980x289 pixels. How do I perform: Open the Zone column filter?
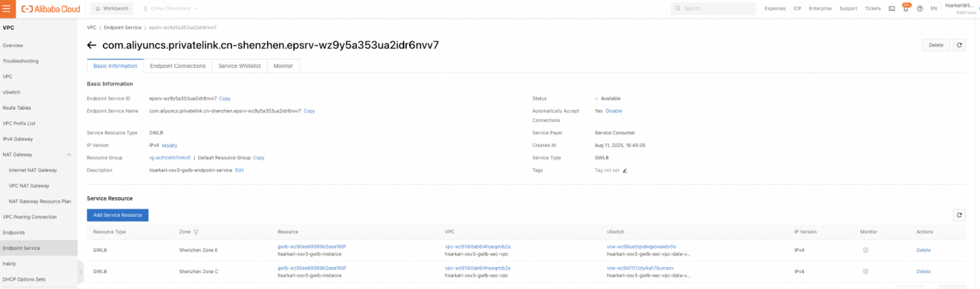(196, 232)
